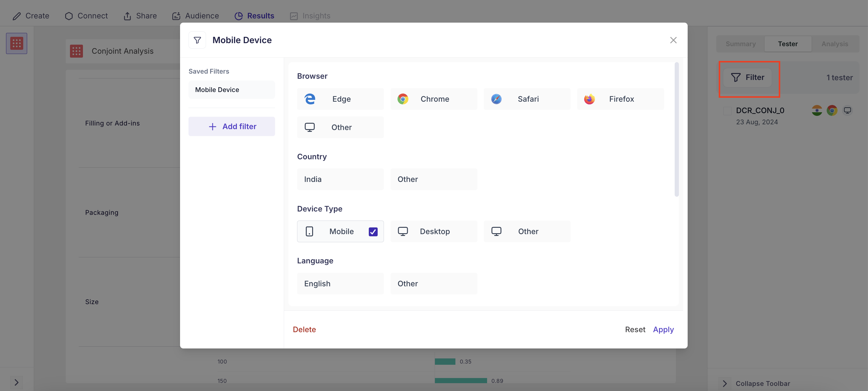Image resolution: width=868 pixels, height=391 pixels.
Task: Click the Edge browser icon
Action: [310, 99]
